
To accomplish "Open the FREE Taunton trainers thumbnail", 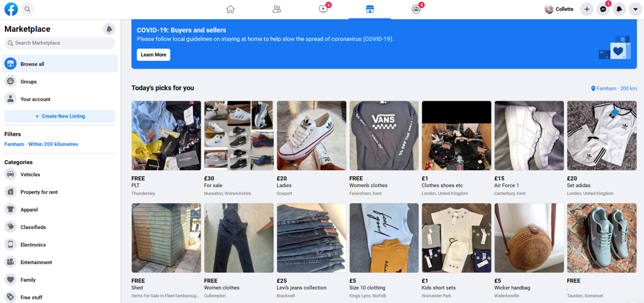I will pyautogui.click(x=602, y=238).
